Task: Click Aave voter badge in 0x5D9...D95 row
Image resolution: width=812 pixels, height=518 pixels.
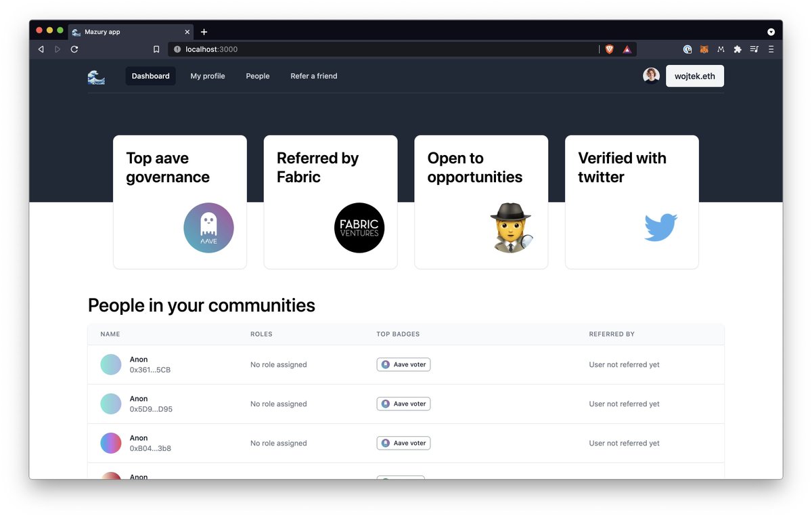Action: point(403,404)
